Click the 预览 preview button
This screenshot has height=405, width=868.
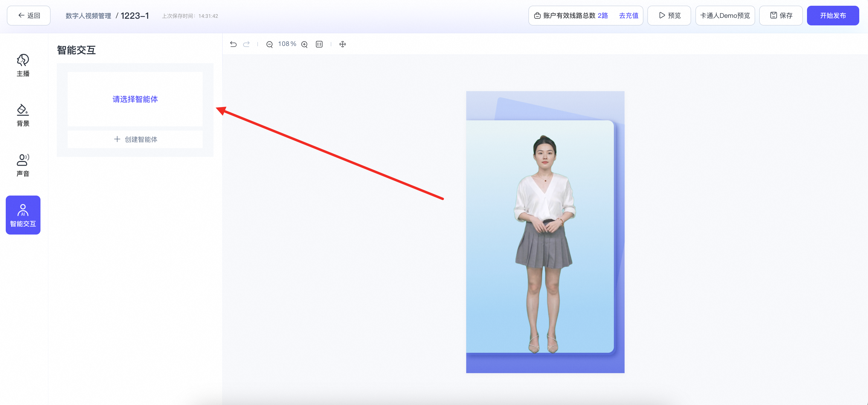tap(669, 15)
